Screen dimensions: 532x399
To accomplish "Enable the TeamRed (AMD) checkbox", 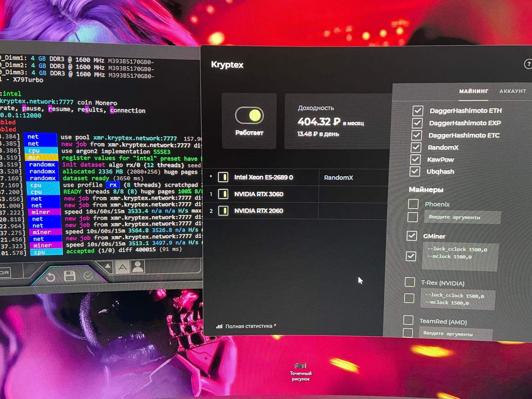I will point(408,320).
